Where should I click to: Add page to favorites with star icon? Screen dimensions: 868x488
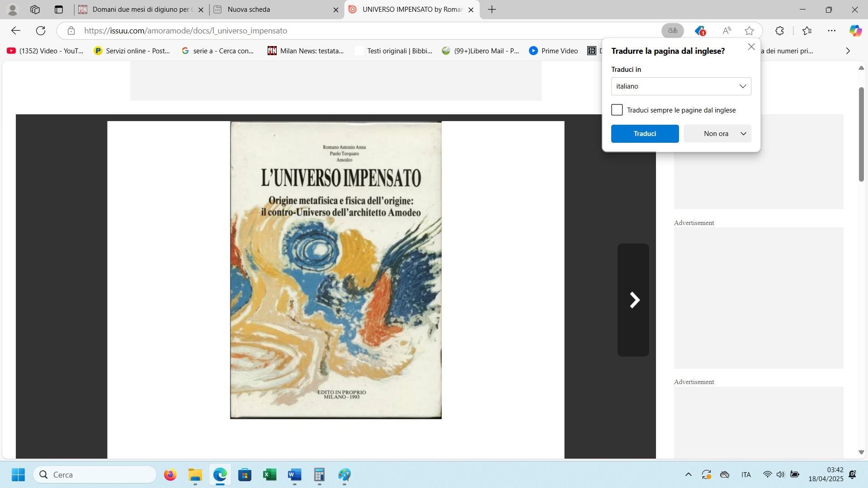pyautogui.click(x=749, y=31)
